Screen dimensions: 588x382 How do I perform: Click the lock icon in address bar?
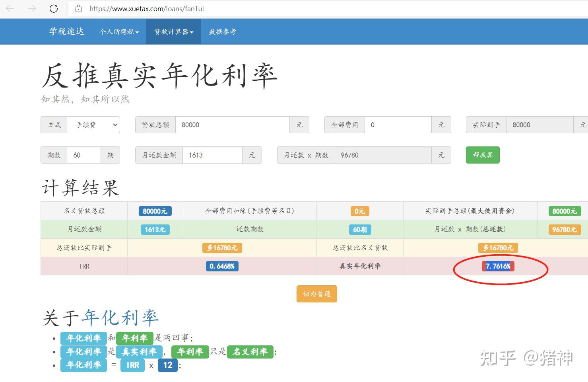[78, 8]
